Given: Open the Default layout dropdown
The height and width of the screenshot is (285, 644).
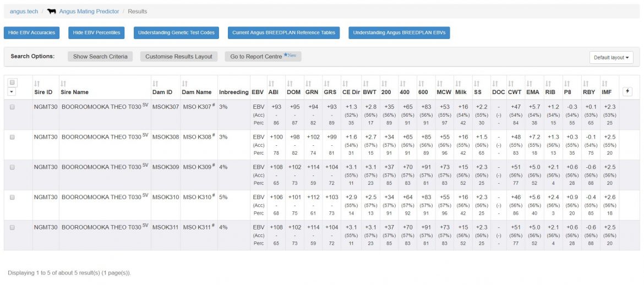Looking at the screenshot, I should [x=611, y=57].
